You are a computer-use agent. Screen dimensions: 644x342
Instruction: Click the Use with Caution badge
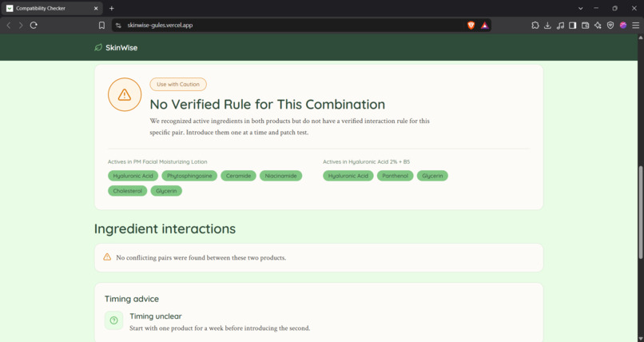click(178, 84)
